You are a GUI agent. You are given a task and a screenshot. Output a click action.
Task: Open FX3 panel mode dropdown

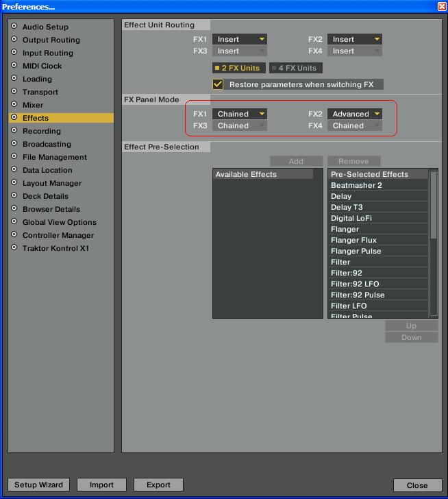coord(240,125)
